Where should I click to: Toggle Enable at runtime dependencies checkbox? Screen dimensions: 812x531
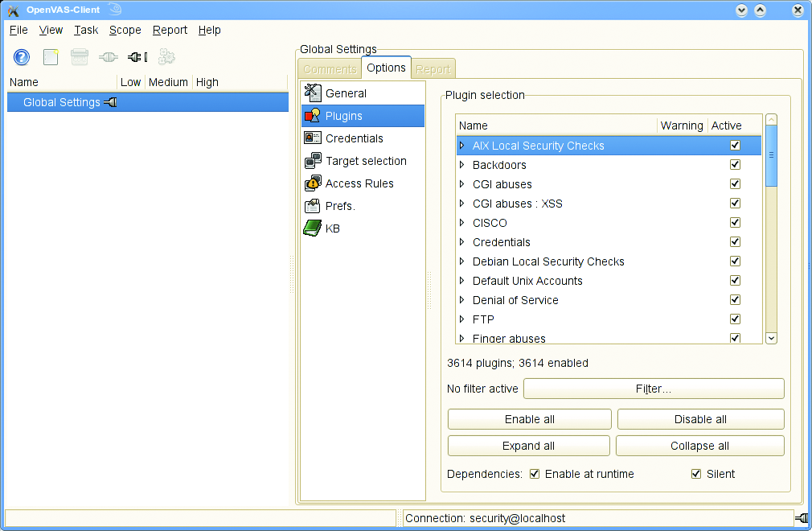(x=535, y=474)
